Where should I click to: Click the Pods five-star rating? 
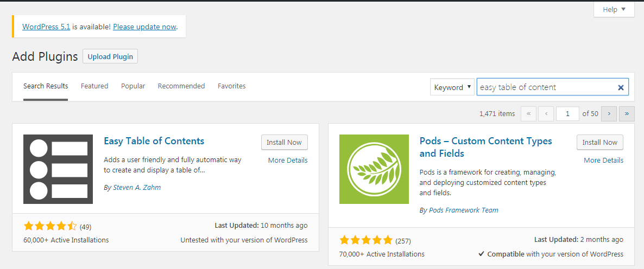pyautogui.click(x=366, y=240)
